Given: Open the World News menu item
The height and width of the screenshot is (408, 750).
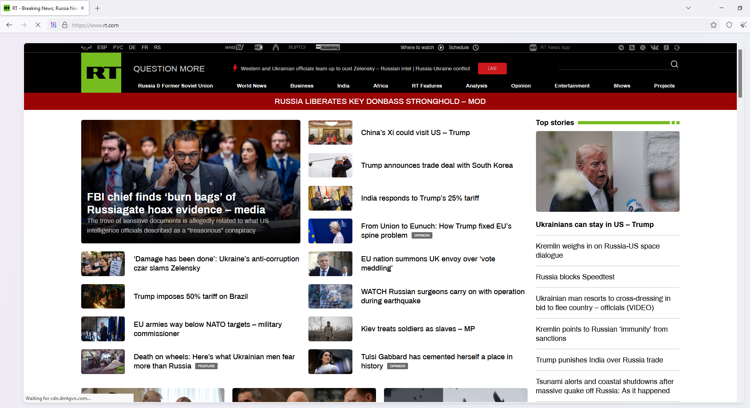Looking at the screenshot, I should [251, 86].
